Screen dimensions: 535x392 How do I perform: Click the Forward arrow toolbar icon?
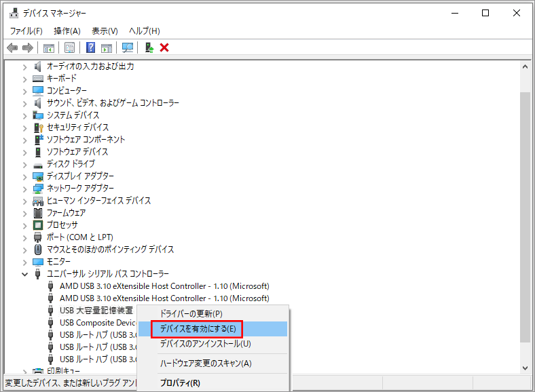click(x=28, y=47)
